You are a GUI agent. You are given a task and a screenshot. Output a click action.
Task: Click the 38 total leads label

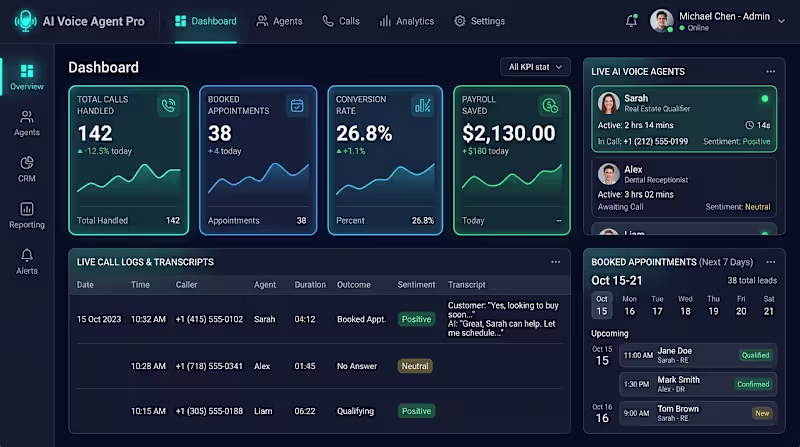[752, 280]
